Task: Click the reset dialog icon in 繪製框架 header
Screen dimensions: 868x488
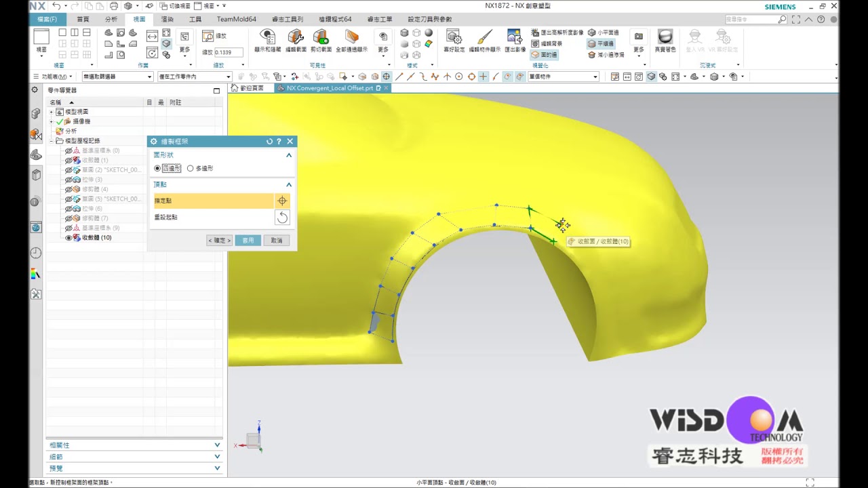Action: (269, 142)
